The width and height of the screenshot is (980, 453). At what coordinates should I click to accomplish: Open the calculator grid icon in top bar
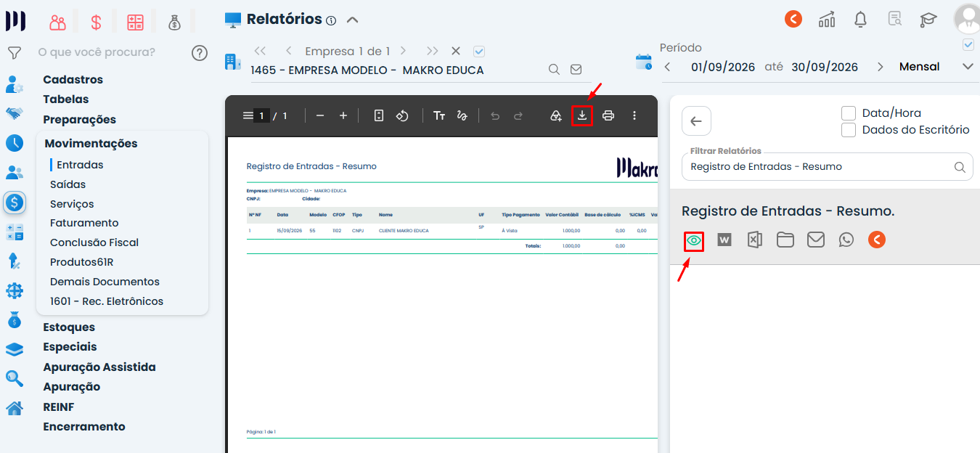click(x=135, y=23)
